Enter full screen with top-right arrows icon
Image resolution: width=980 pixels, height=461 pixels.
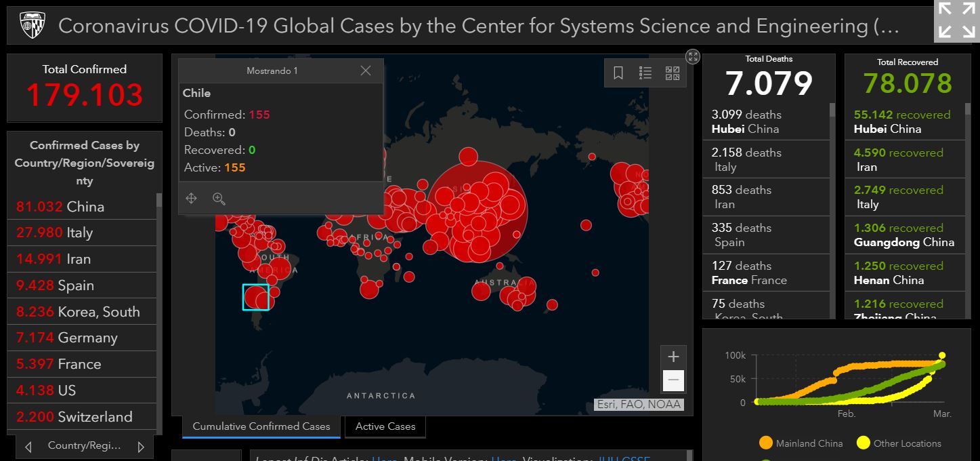pyautogui.click(x=956, y=20)
